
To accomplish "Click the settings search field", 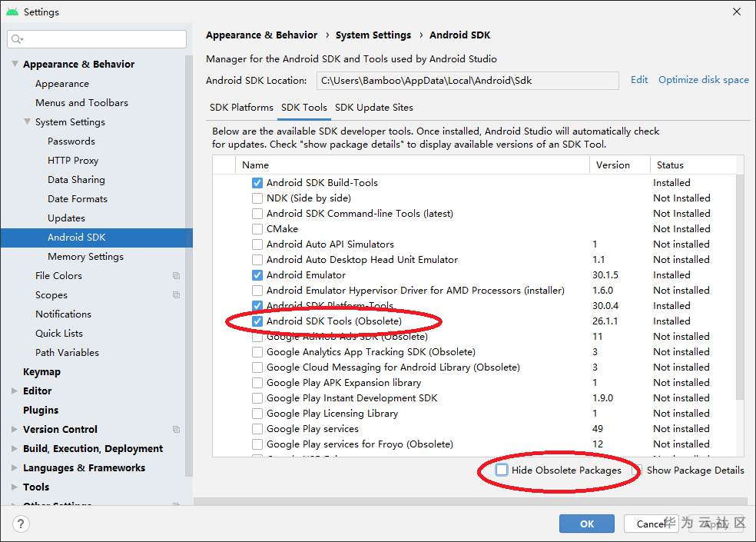I will [x=97, y=39].
